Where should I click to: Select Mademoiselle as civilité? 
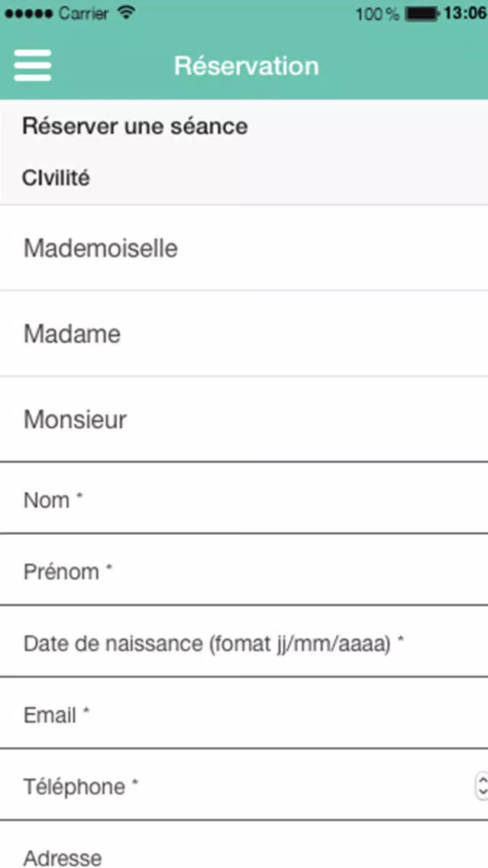[x=244, y=248]
